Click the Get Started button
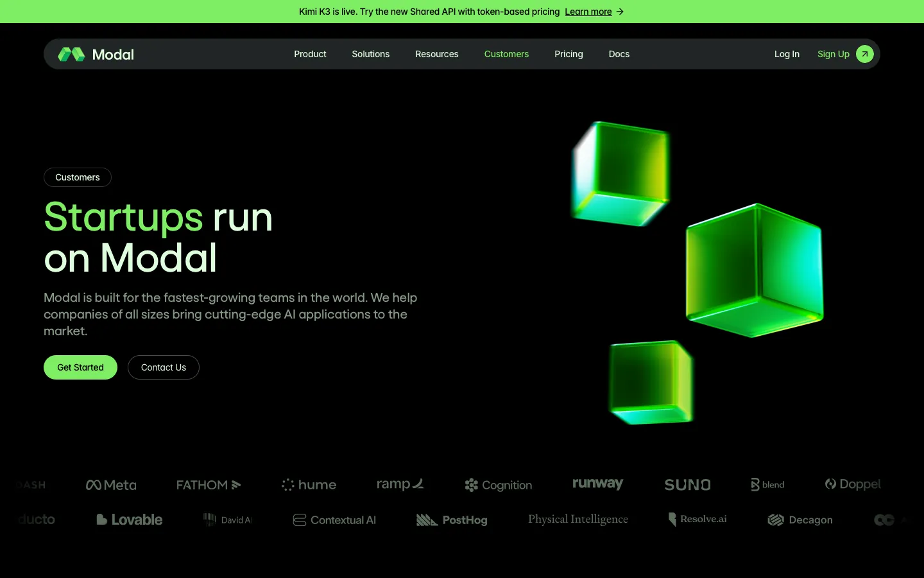This screenshot has height=578, width=924. pyautogui.click(x=80, y=367)
